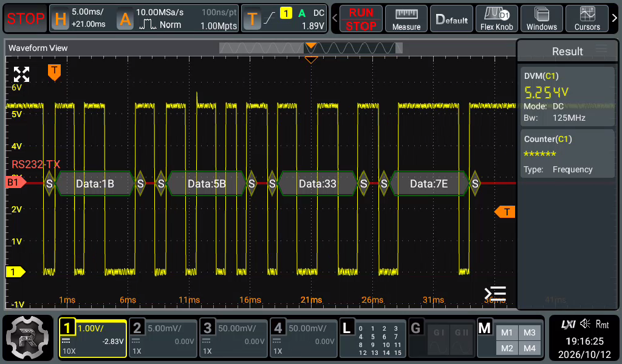Click the 10.00MSa/s sample rate value
This screenshot has height=364, width=622.
click(x=160, y=12)
